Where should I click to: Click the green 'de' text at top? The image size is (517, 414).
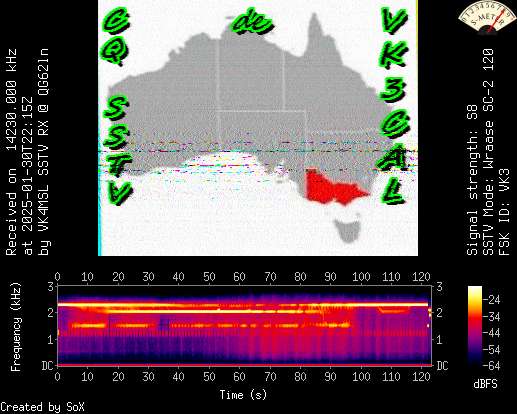point(253,22)
